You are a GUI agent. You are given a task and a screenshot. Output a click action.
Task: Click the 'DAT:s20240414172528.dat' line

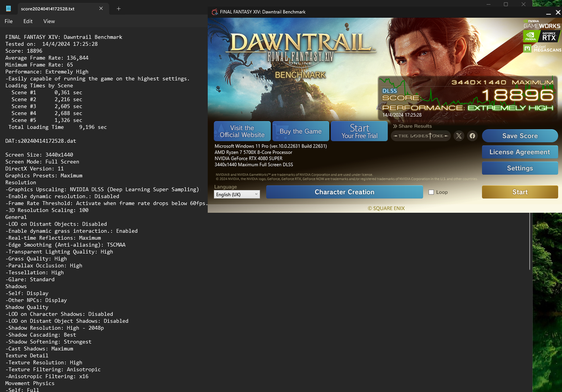[x=41, y=141]
